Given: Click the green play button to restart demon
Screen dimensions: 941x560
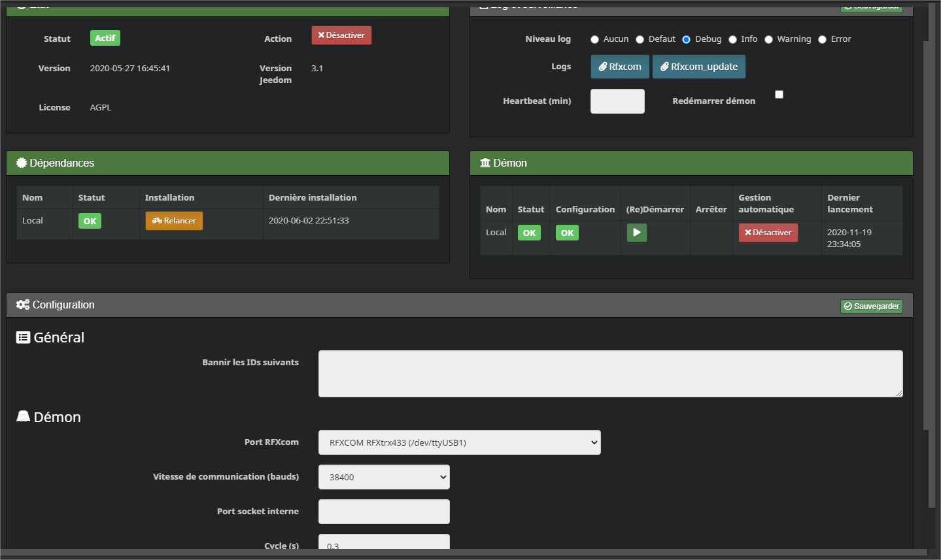Looking at the screenshot, I should click(x=636, y=233).
